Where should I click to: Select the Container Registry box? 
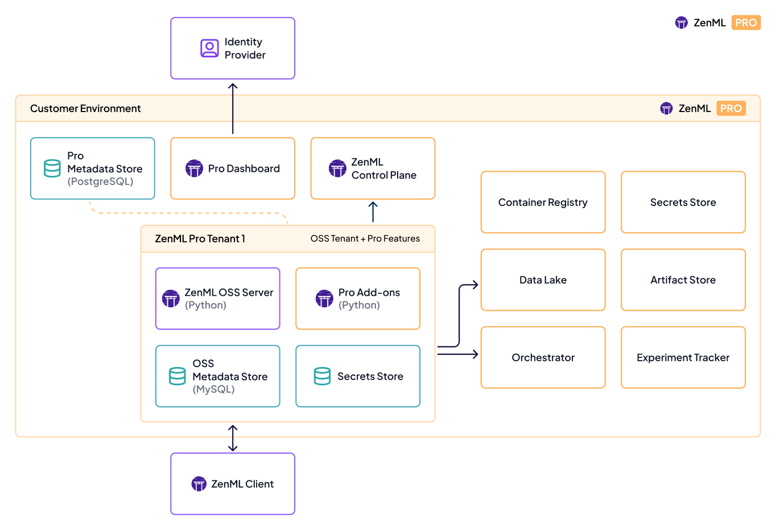point(543,202)
